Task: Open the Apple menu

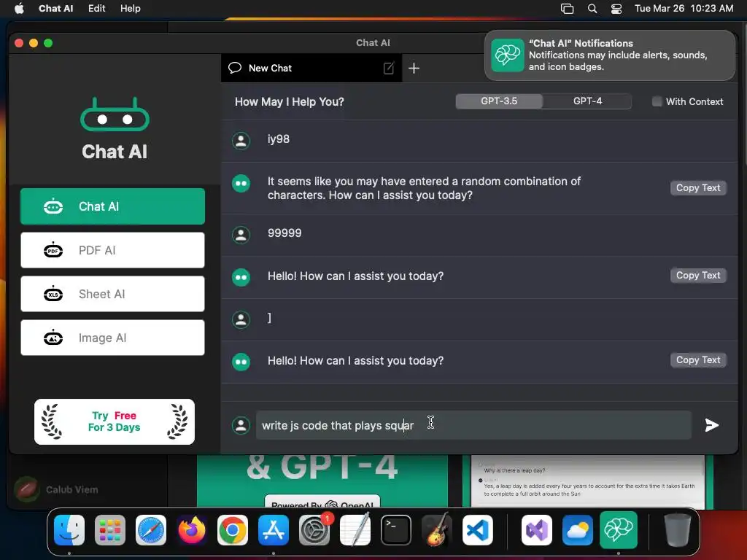Action: tap(19, 9)
